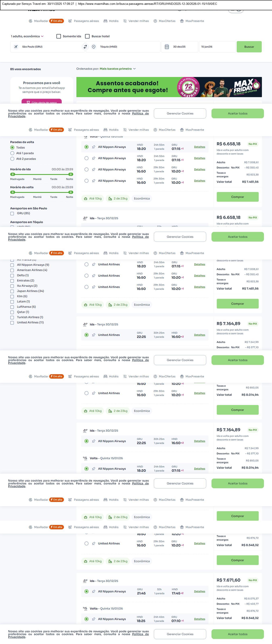The image size is (272, 644).
Task: Pin the United Airlines 22:25 departure flight
Action: point(94,335)
